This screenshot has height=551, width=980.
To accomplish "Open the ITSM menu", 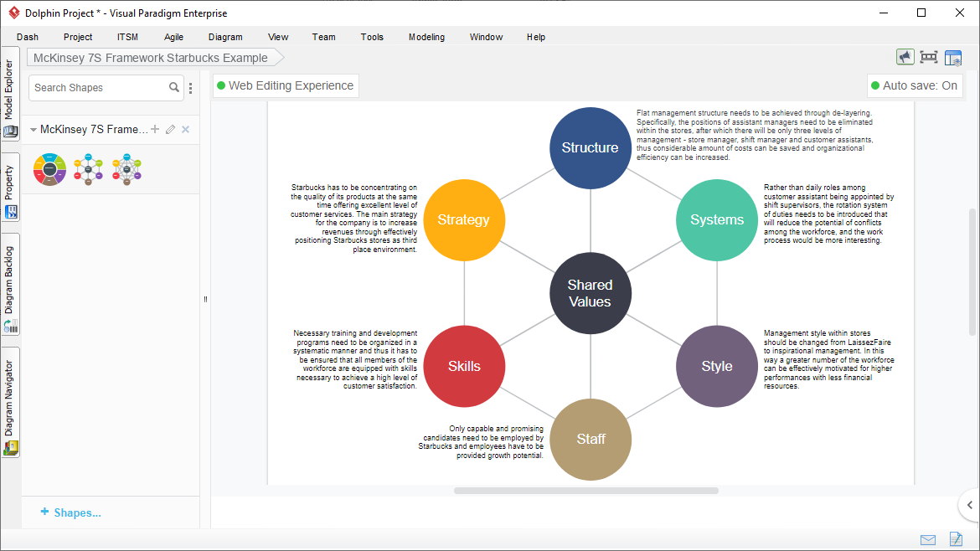I will click(127, 37).
